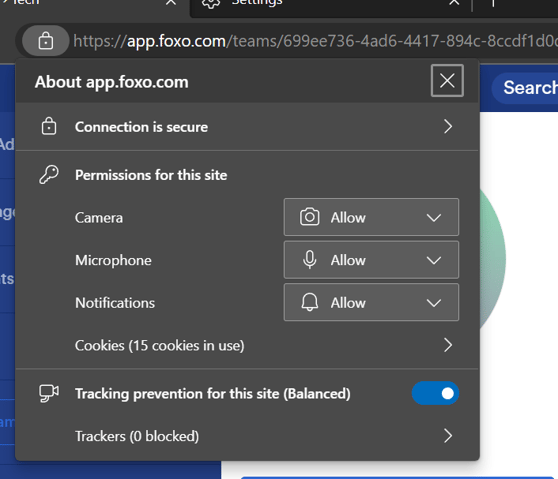
Task: Click the camera icon in permission box
Action: point(309,217)
